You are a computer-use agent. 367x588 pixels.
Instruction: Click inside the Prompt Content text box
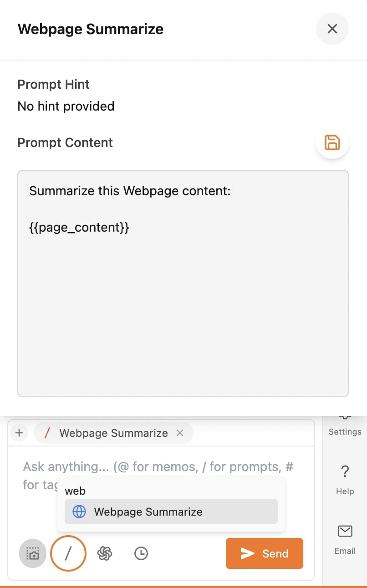(182, 282)
